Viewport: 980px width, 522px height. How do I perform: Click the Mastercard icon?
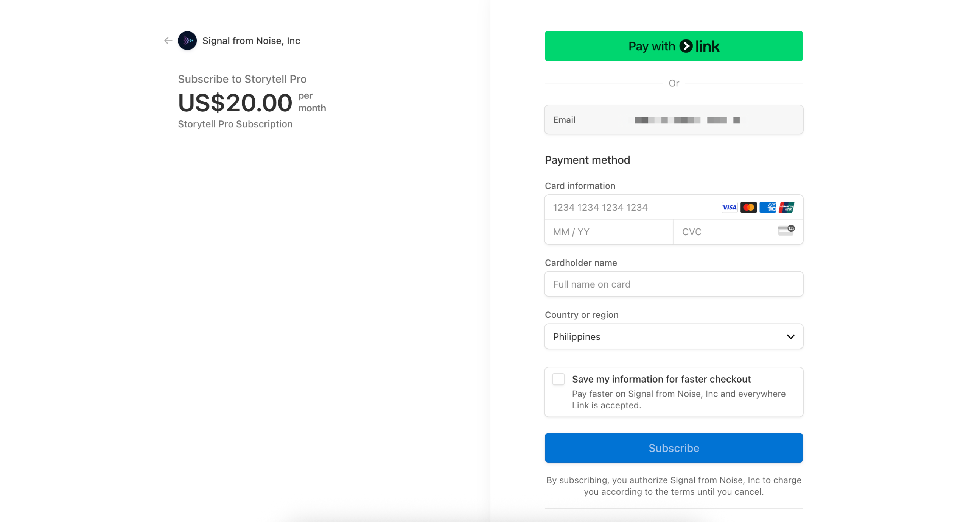coord(748,208)
